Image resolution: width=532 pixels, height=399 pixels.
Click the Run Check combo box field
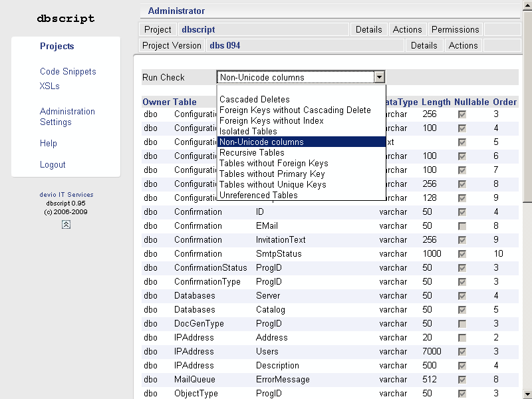(301, 77)
